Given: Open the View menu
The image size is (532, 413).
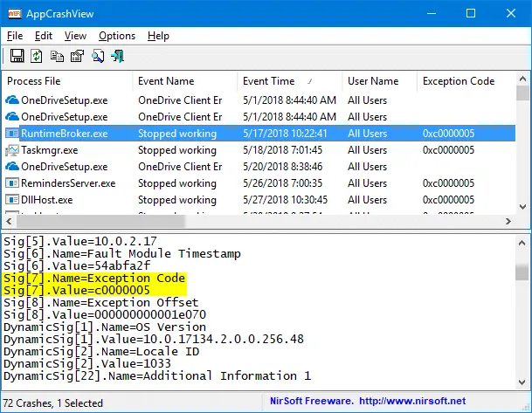Looking at the screenshot, I should [75, 36].
